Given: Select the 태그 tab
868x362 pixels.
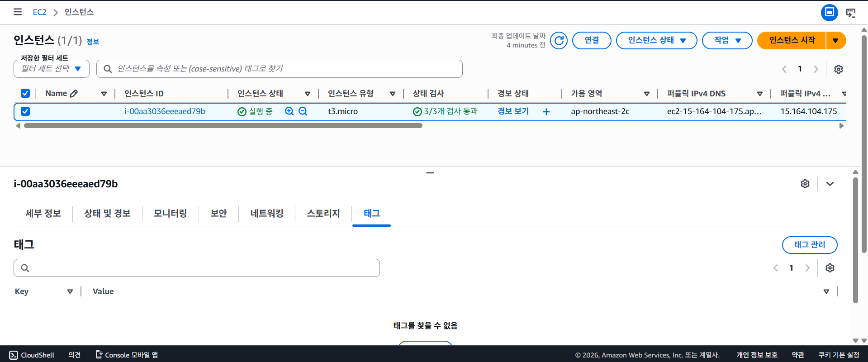Looking at the screenshot, I should 372,214.
